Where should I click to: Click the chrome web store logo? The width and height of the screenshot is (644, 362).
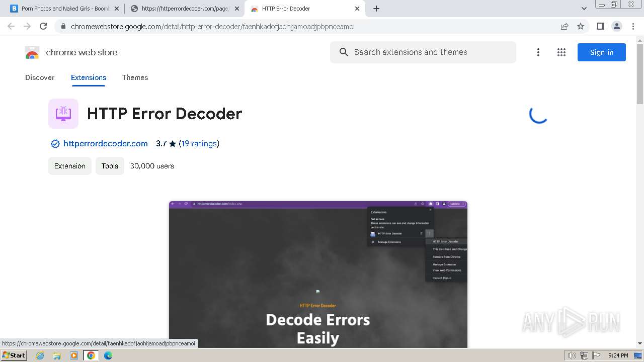[71, 52]
